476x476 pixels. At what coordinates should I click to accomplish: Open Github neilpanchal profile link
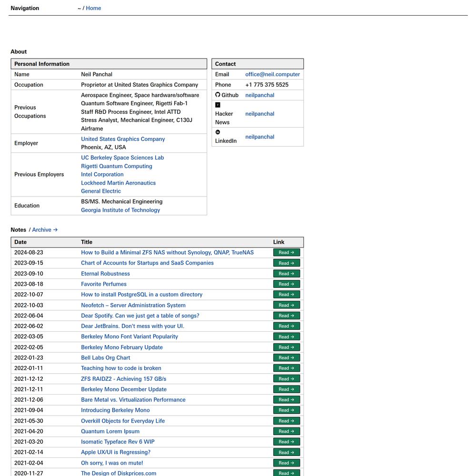(260, 95)
